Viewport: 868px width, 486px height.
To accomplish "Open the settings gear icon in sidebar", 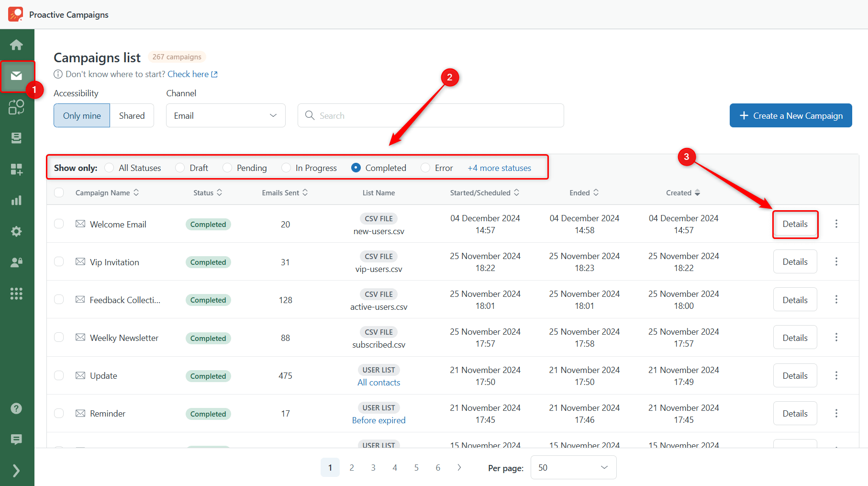I will coord(16,231).
